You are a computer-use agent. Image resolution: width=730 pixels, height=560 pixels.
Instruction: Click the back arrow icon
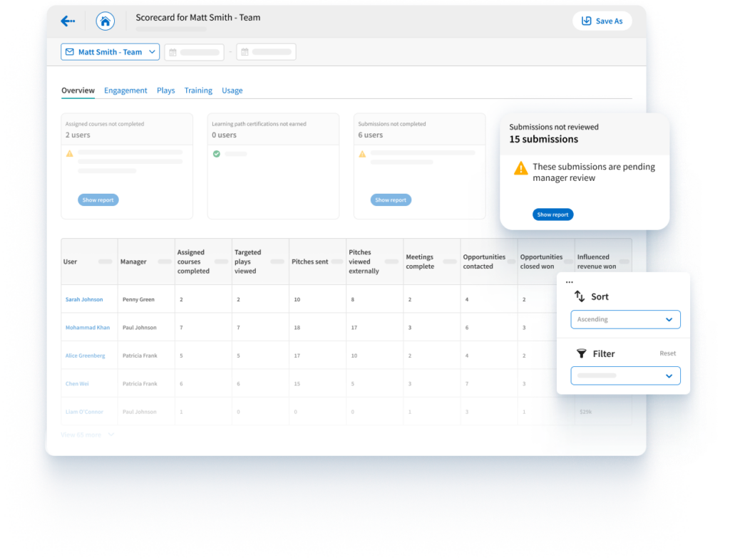tap(68, 21)
